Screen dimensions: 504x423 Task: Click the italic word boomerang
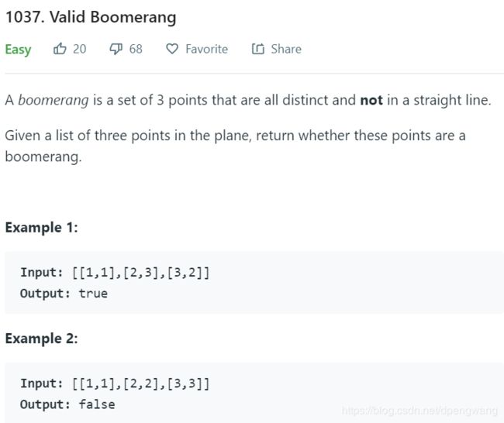click(54, 101)
